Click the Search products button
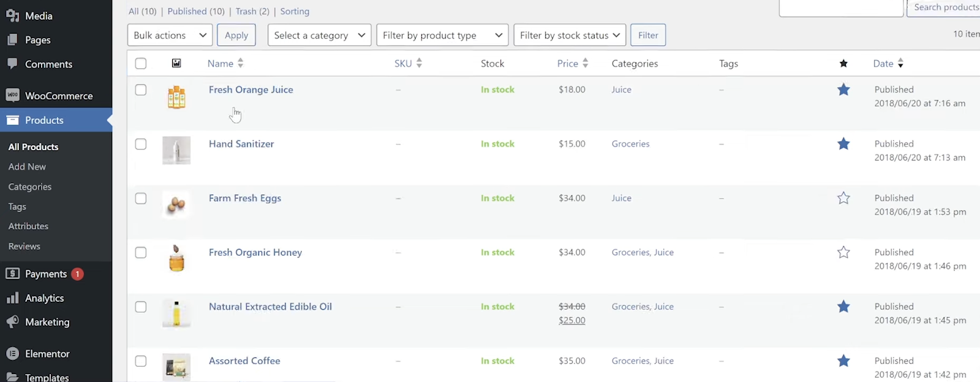 click(x=944, y=7)
